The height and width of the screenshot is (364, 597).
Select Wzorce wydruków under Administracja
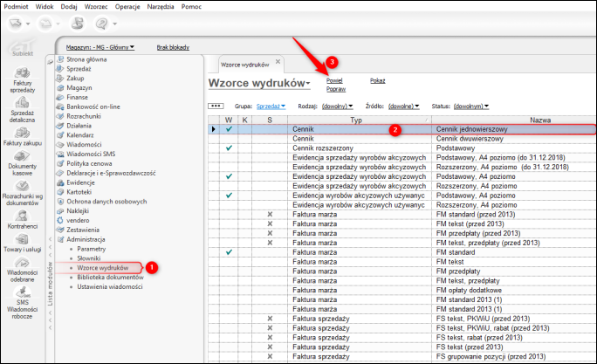click(103, 268)
